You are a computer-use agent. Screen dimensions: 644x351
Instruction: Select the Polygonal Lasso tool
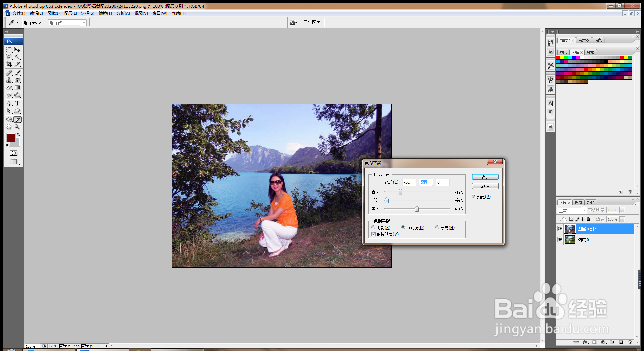[x=9, y=57]
